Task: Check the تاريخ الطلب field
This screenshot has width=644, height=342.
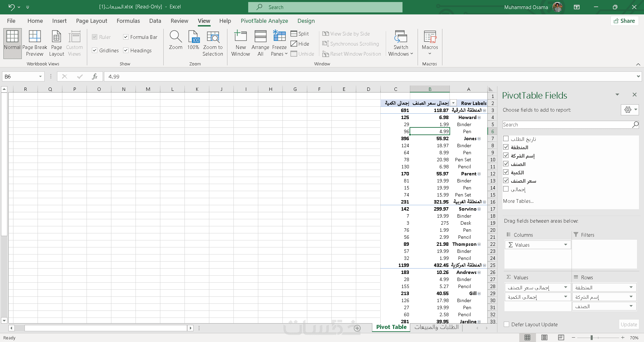Action: click(x=506, y=138)
